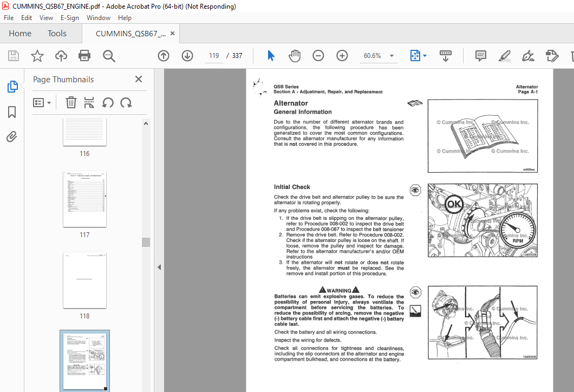Click the 'Alternator' heading in the document
Image resolution: width=574 pixels, height=392 pixels.
291,103
